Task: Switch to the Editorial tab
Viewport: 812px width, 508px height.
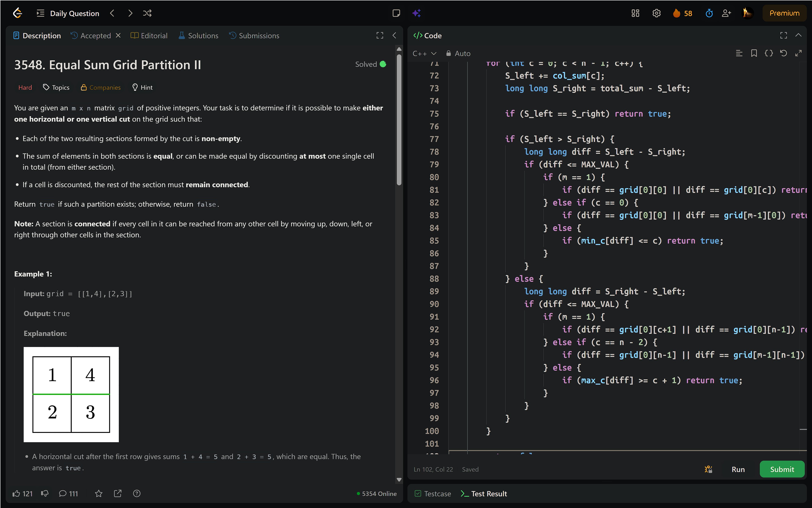Action: pos(149,36)
